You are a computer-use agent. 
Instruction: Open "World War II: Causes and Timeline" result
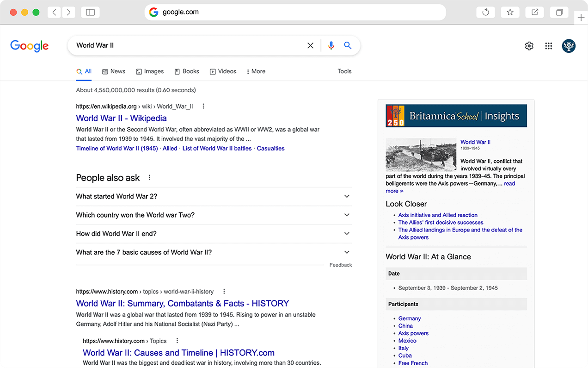coord(179,353)
